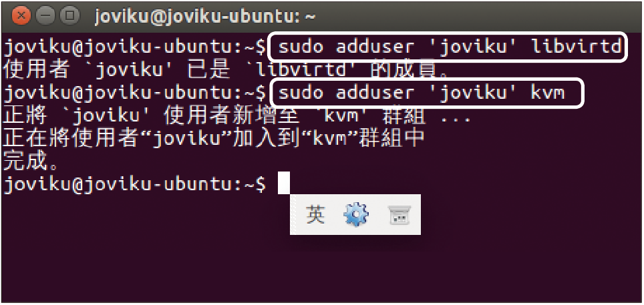This screenshot has height=305, width=644.
Task: Open the virtual keyboard icon in input bar
Action: [x=399, y=215]
